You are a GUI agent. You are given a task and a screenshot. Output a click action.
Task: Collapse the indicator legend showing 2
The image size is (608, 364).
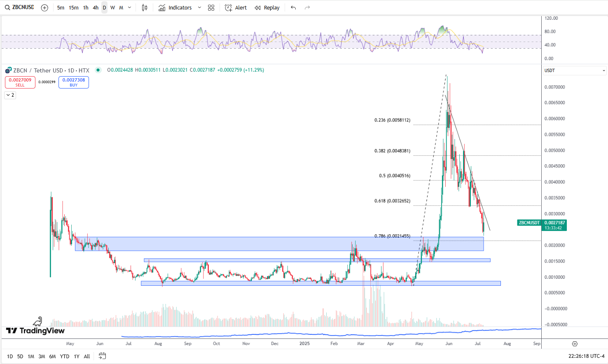[x=10, y=95]
